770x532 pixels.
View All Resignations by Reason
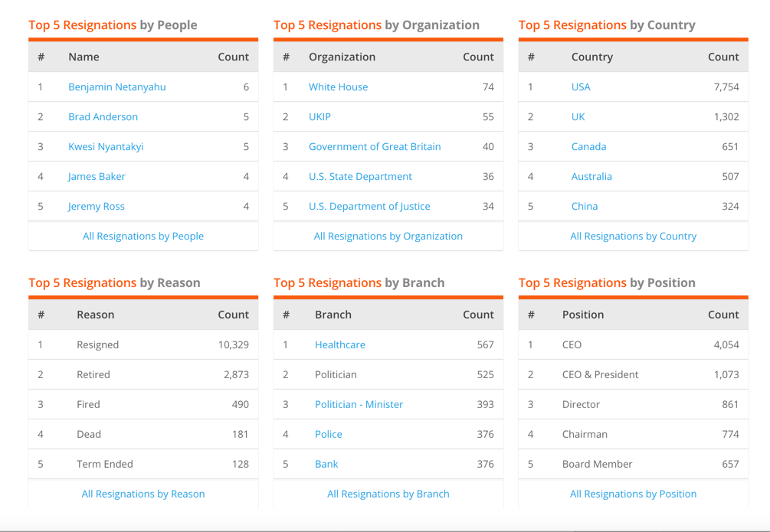143,494
